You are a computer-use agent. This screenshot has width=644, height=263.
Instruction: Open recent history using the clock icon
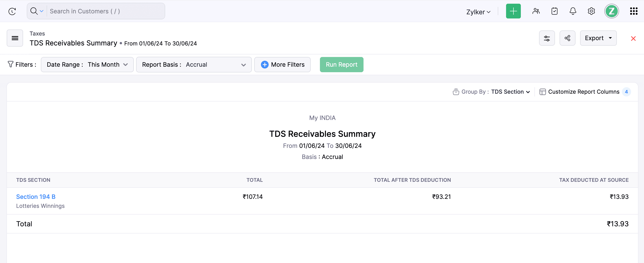12,11
